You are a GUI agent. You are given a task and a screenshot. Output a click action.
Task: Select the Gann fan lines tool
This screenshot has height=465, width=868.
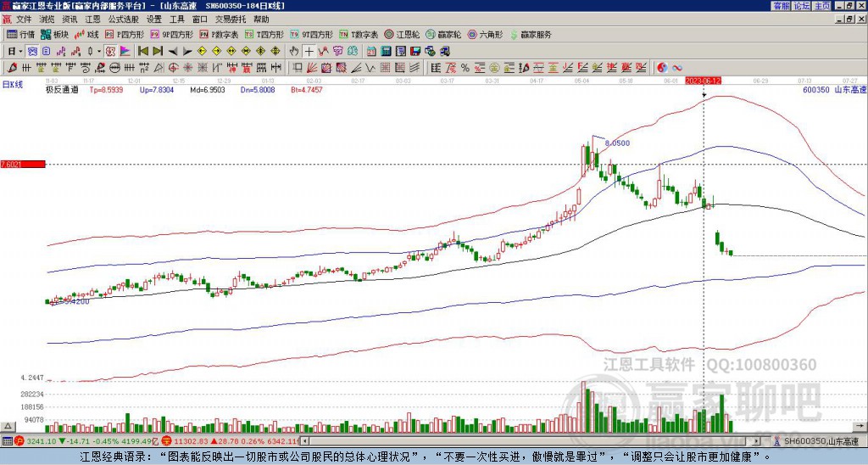click(312, 68)
